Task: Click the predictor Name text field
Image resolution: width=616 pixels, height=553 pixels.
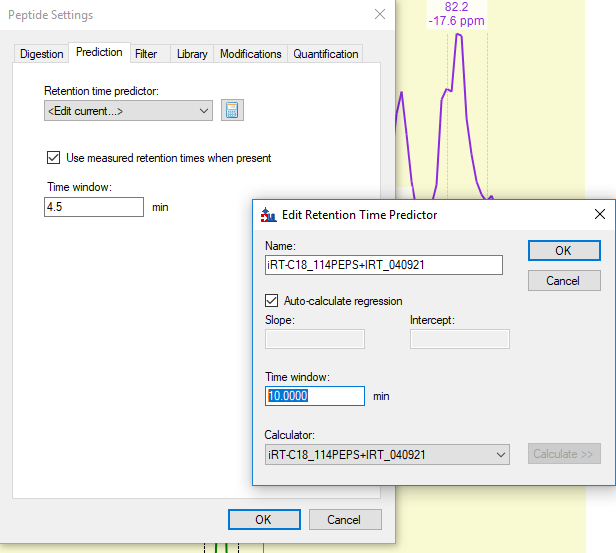Action: click(x=383, y=265)
